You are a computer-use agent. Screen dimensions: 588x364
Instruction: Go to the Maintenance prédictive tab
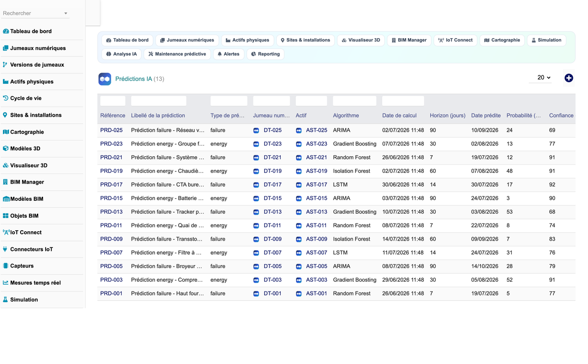(177, 54)
